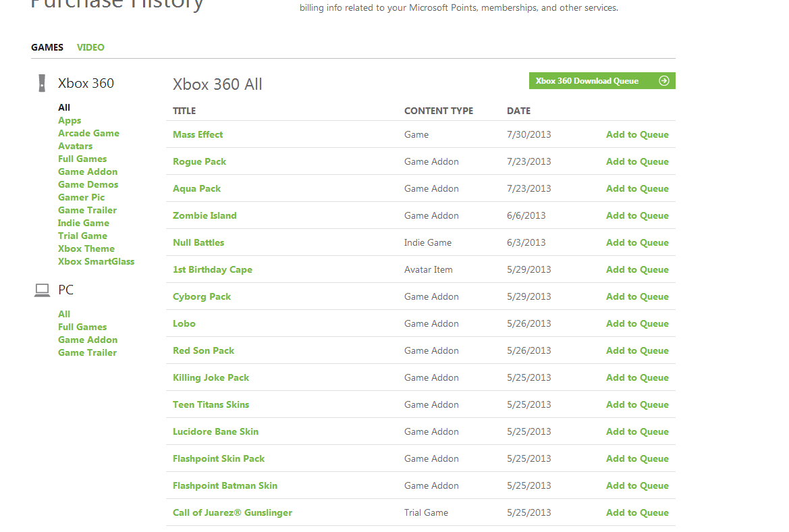The height and width of the screenshot is (532, 789).
Task: Open the Flashpoint Skin Pack title
Action: coord(219,458)
